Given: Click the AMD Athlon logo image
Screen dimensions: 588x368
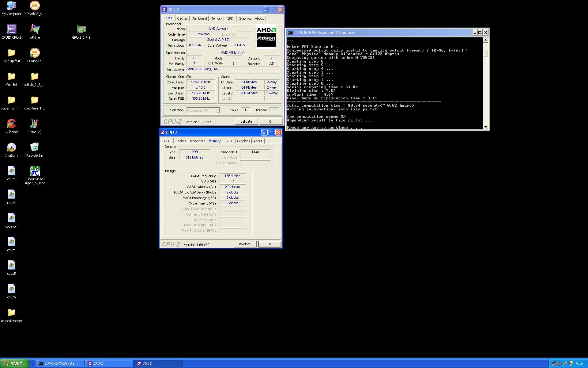Looking at the screenshot, I should click(266, 37).
